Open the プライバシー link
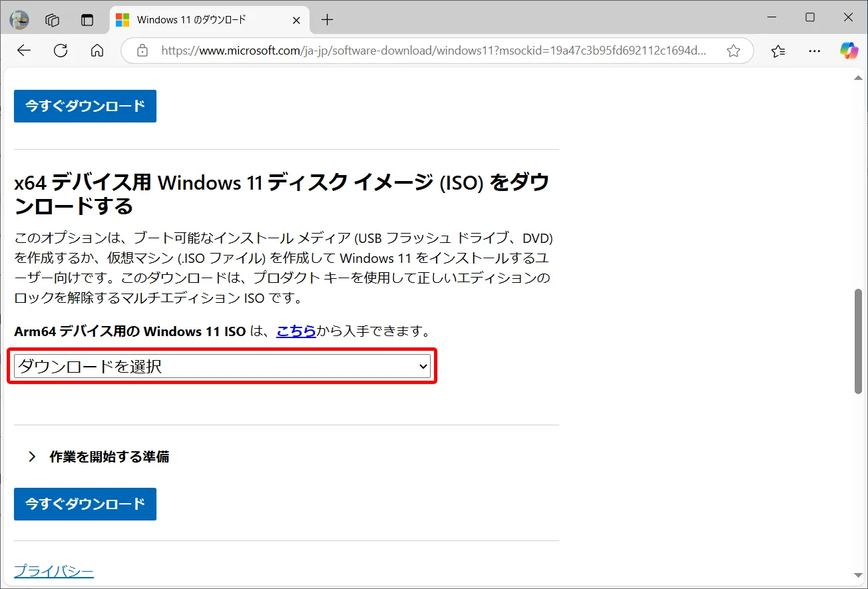Image resolution: width=868 pixels, height=589 pixels. coord(54,571)
